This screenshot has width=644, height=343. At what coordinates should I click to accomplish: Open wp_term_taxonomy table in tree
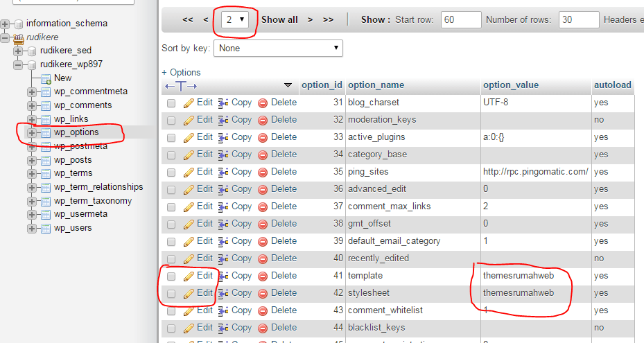pos(93,201)
